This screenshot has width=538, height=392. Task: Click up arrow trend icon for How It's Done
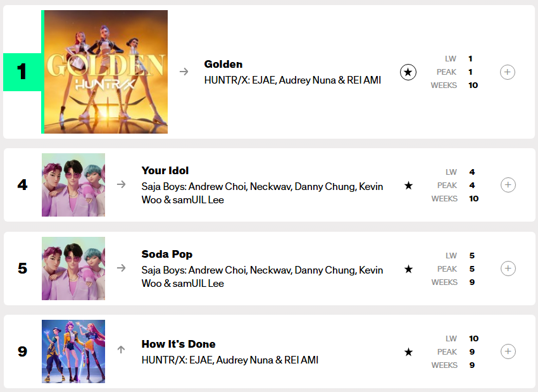[122, 350]
